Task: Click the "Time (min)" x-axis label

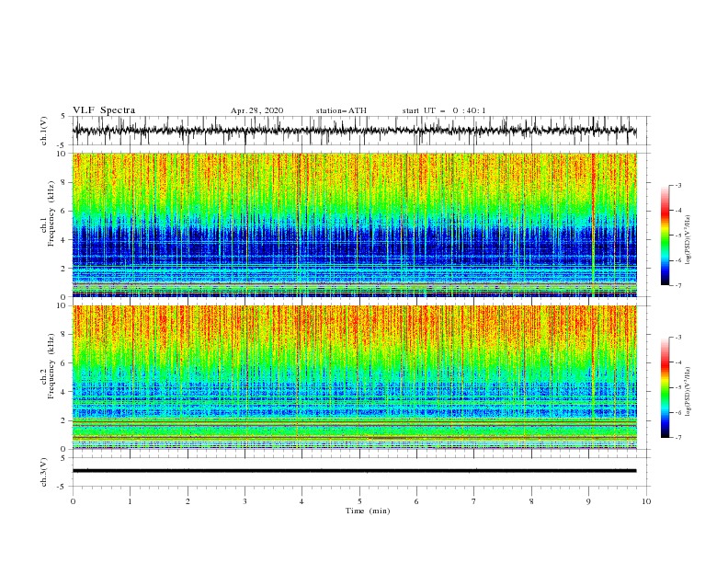Action: tap(368, 511)
